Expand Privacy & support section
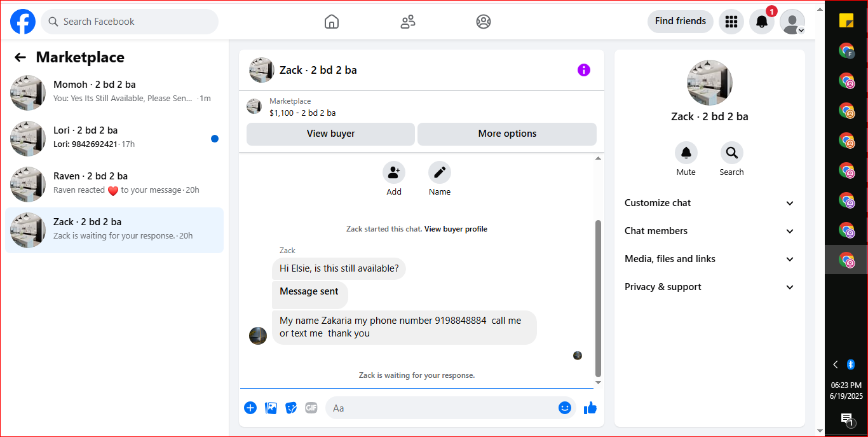 click(710, 287)
